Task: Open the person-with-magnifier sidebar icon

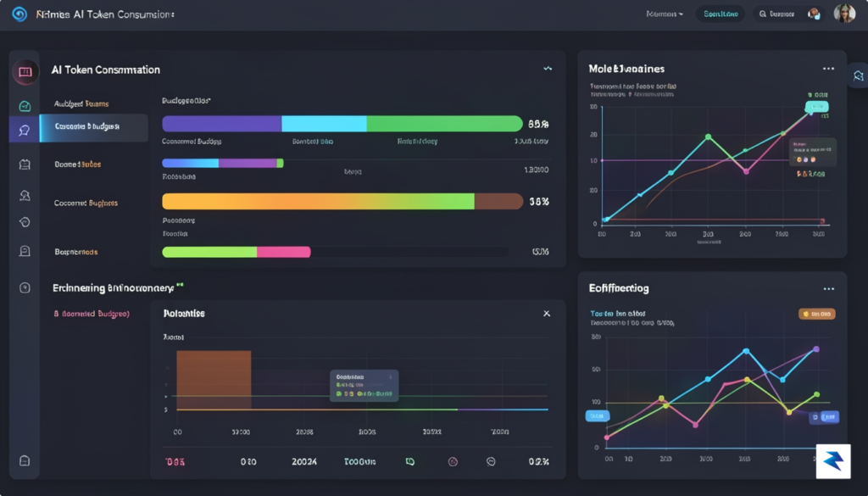Action: point(25,195)
